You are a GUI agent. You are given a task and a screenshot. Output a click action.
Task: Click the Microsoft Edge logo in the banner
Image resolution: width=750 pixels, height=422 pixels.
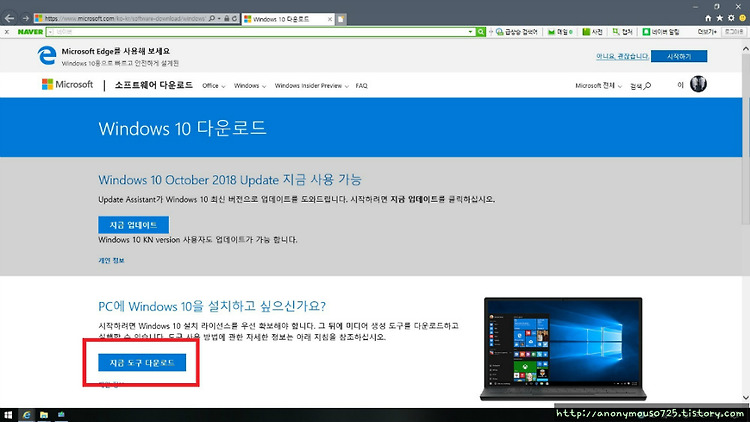[x=47, y=56]
